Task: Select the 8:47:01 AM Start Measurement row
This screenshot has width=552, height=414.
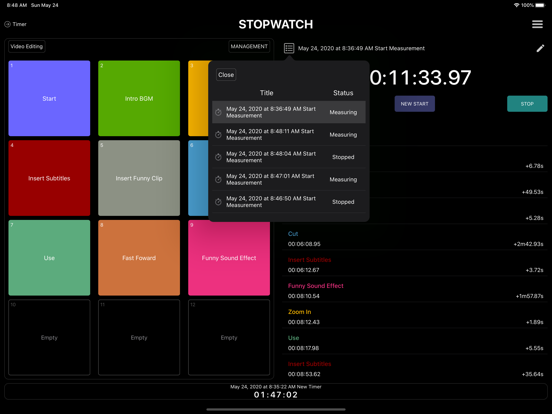Action: (289, 180)
